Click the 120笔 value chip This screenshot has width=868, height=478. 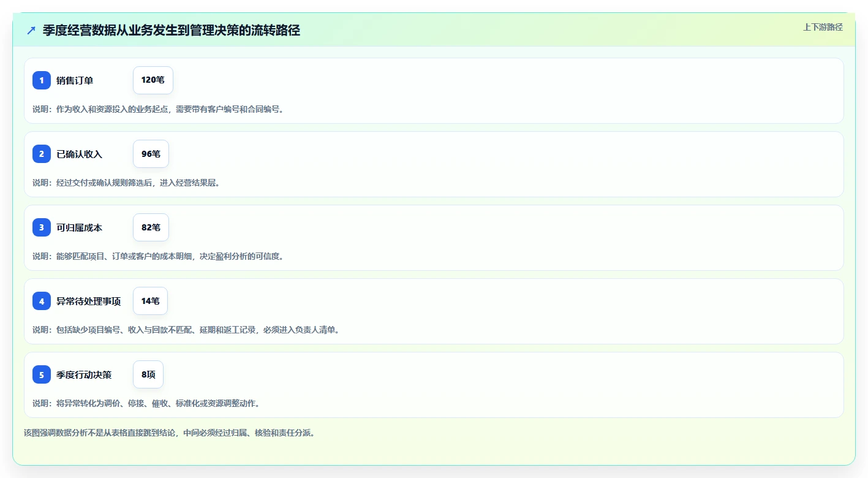coord(153,80)
